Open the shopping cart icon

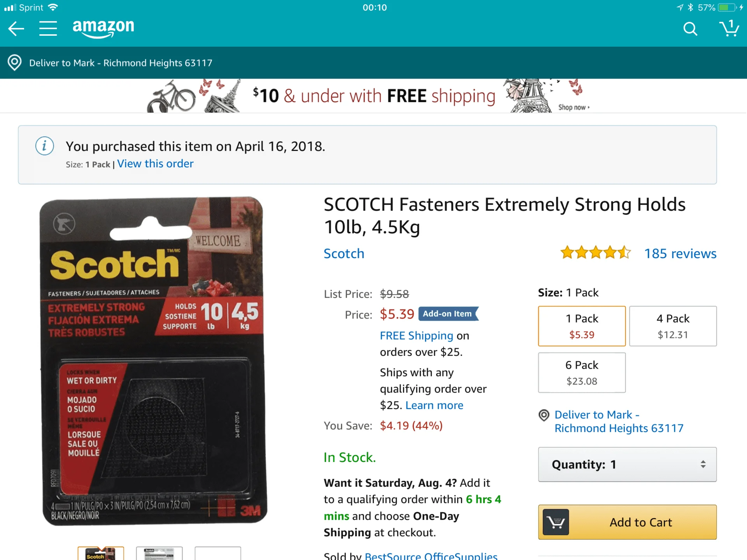pos(729,28)
